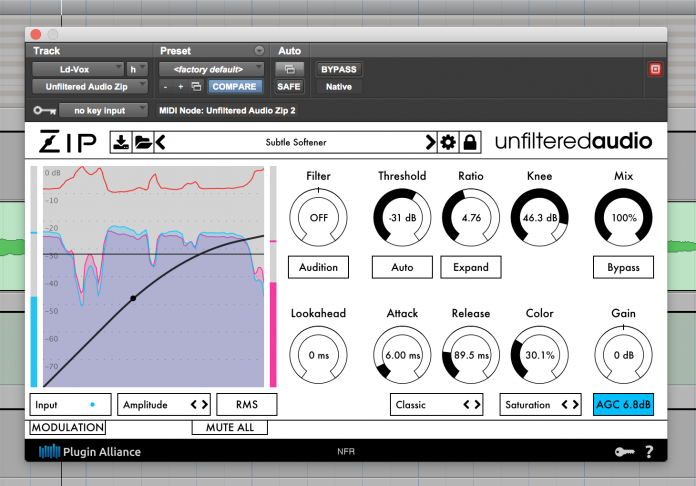Toggle automation SAFE button

pyautogui.click(x=289, y=87)
